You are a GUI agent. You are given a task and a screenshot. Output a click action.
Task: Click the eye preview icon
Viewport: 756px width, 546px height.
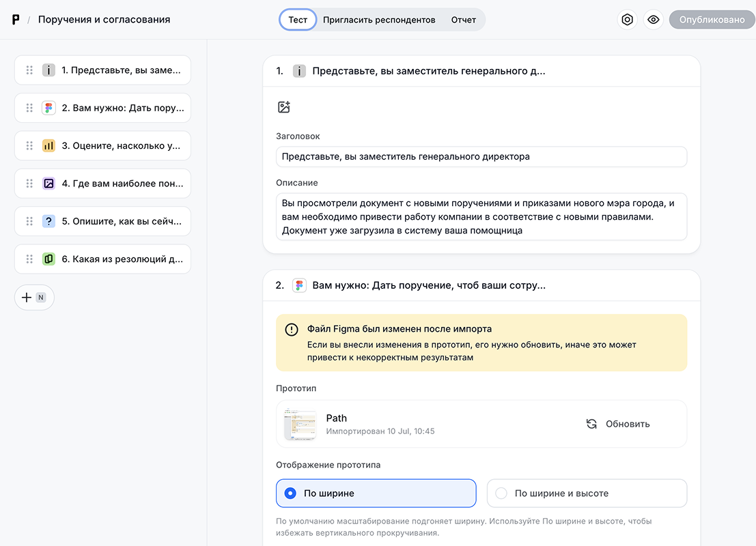[654, 20]
